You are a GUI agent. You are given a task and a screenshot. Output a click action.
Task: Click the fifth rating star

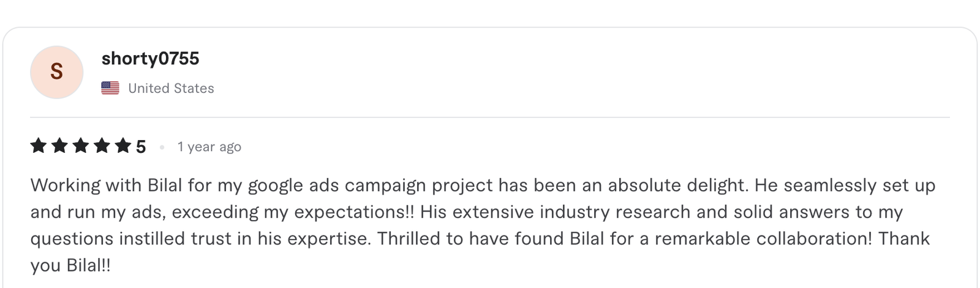point(123,146)
